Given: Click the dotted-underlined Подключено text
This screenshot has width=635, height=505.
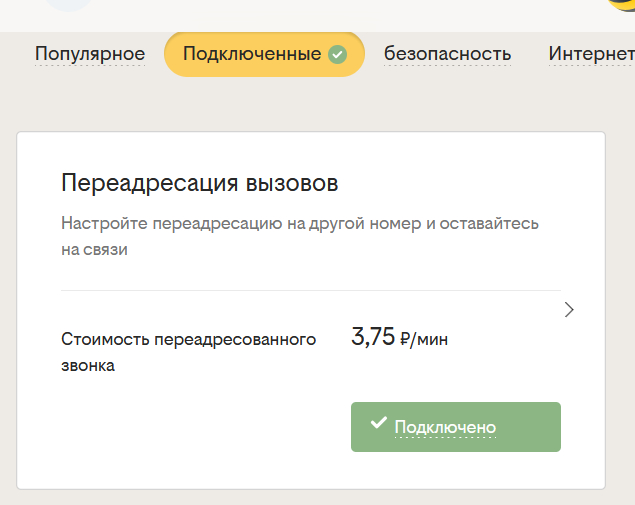Looking at the screenshot, I should (x=445, y=428).
